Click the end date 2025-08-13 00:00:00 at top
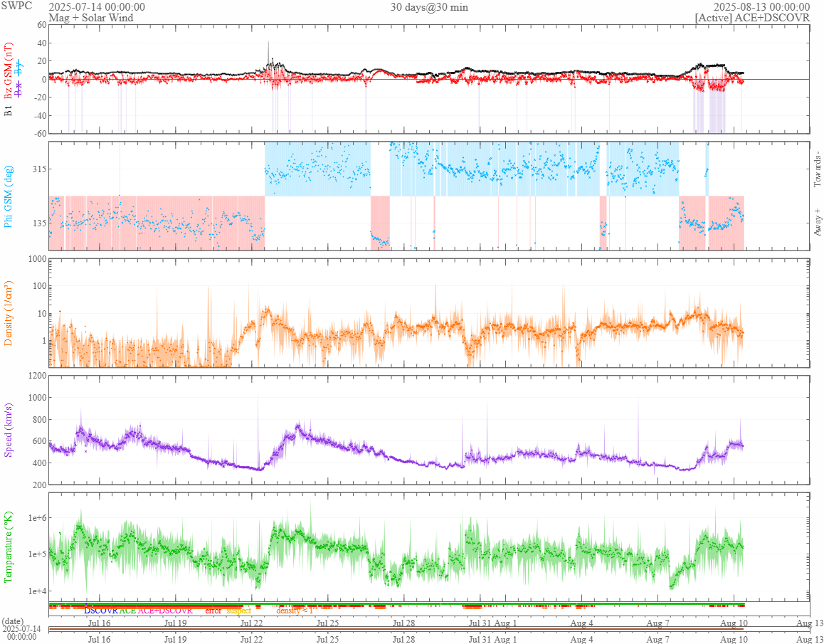The height and width of the screenshot is (644, 824). point(761,7)
